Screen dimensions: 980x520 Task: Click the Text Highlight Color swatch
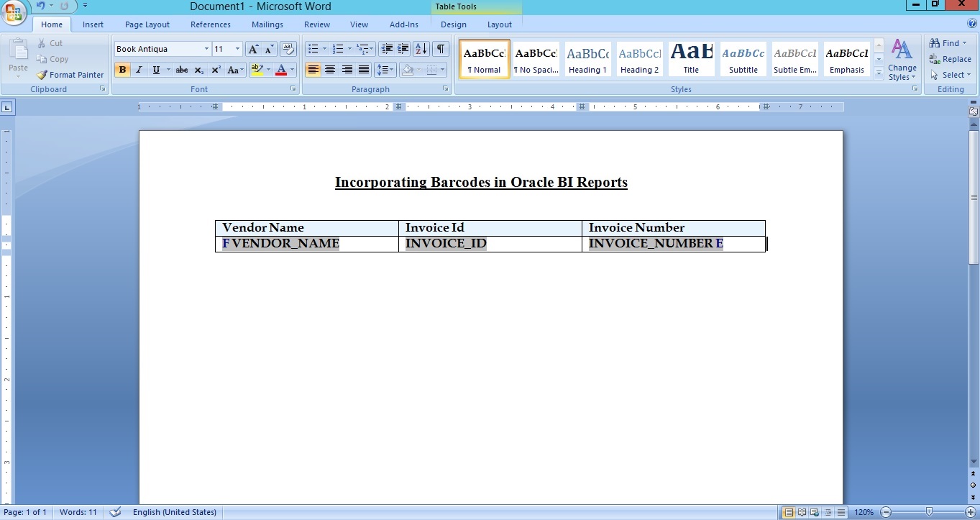pyautogui.click(x=257, y=70)
